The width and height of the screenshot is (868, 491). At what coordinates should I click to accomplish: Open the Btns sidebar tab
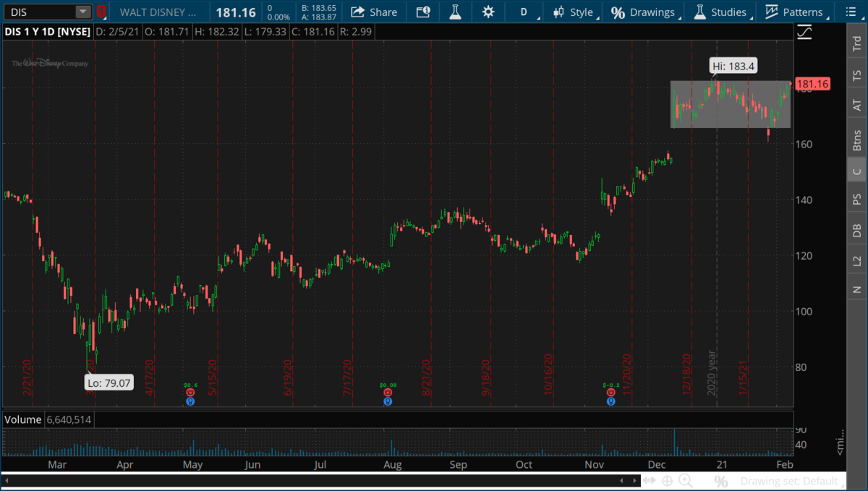[x=857, y=140]
